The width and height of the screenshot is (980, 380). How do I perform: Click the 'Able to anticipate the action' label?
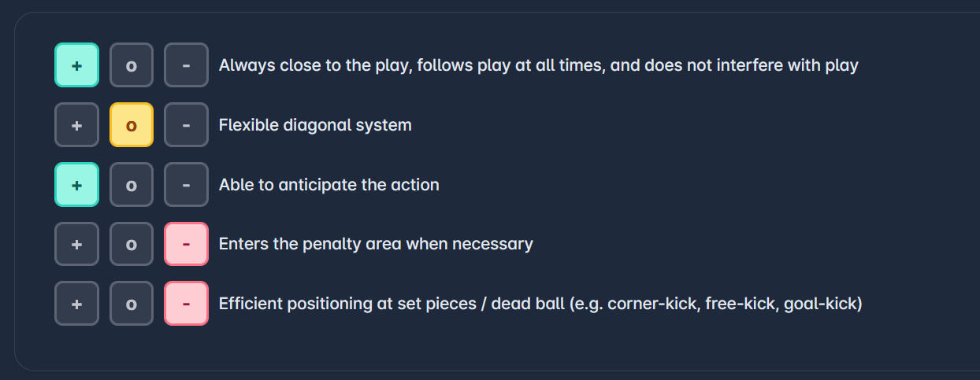point(329,185)
